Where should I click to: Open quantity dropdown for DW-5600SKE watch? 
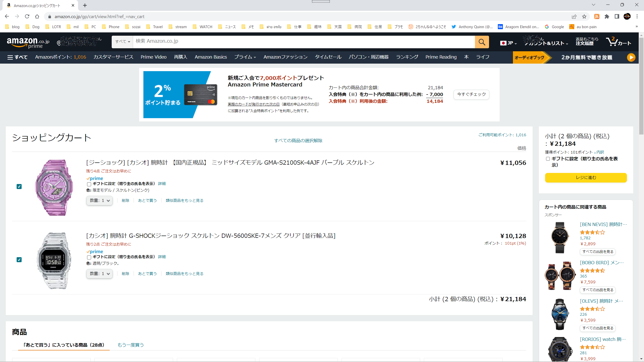coord(99,274)
